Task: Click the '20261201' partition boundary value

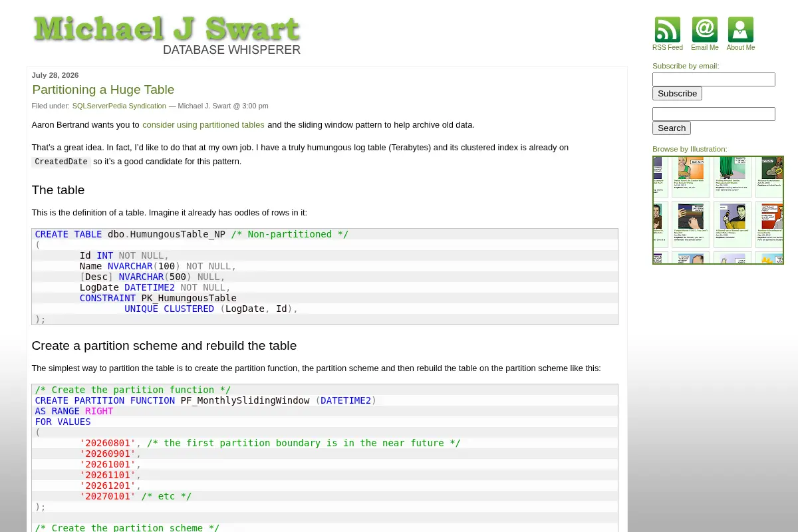Action: pos(108,485)
